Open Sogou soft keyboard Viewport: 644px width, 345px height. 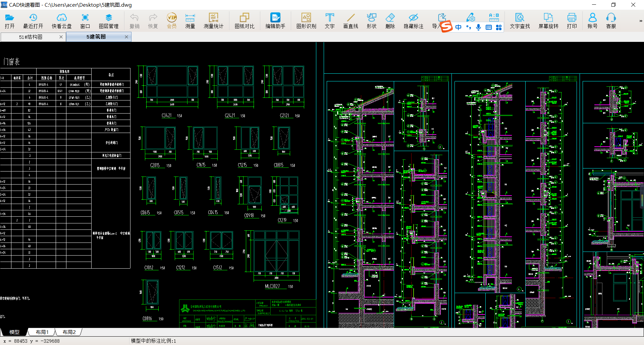pyautogui.click(x=489, y=27)
